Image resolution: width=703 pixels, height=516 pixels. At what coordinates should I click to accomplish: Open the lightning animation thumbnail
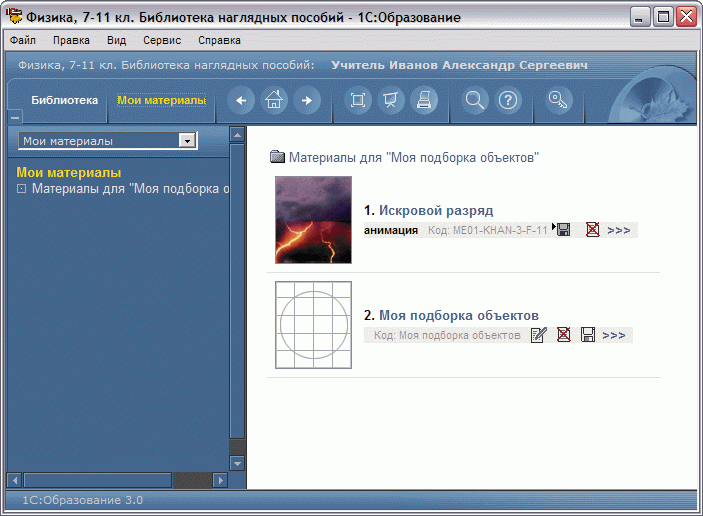tap(313, 220)
